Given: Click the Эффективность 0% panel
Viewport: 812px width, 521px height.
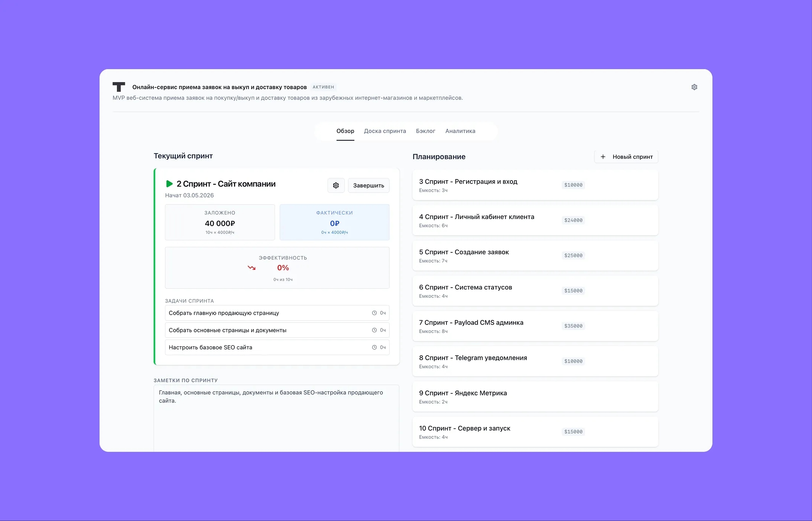Looking at the screenshot, I should [x=277, y=268].
